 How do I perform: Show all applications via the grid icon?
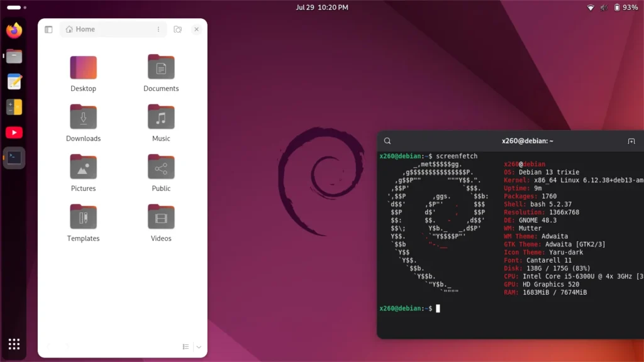tap(14, 344)
